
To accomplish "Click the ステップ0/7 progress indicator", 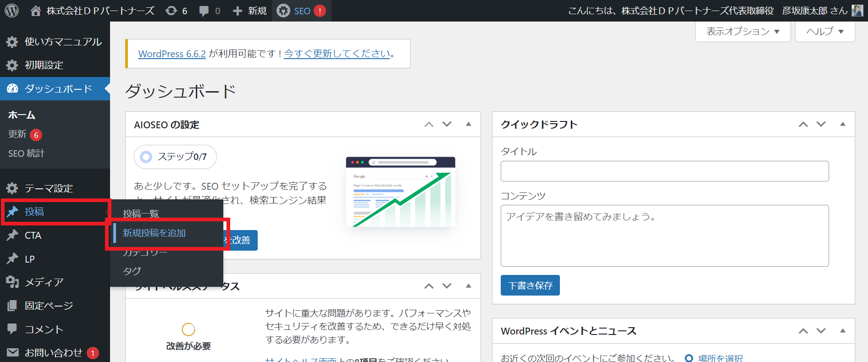I will coord(175,157).
